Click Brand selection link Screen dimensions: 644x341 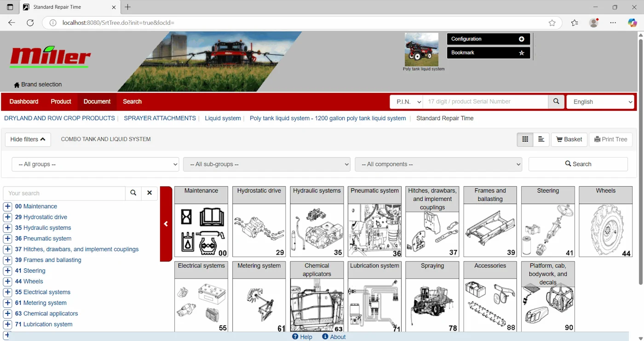pos(38,85)
